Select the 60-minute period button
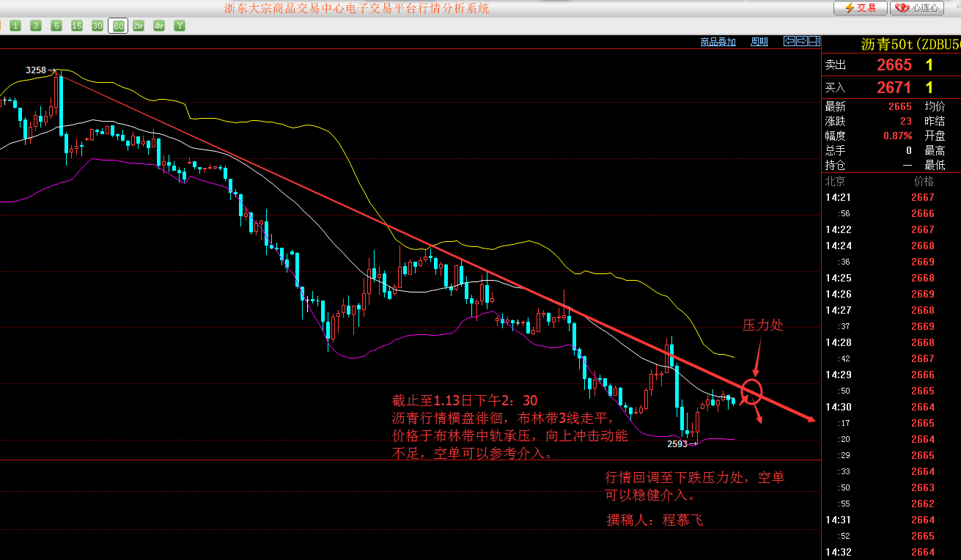Screen dimensions: 961x560 click(118, 26)
